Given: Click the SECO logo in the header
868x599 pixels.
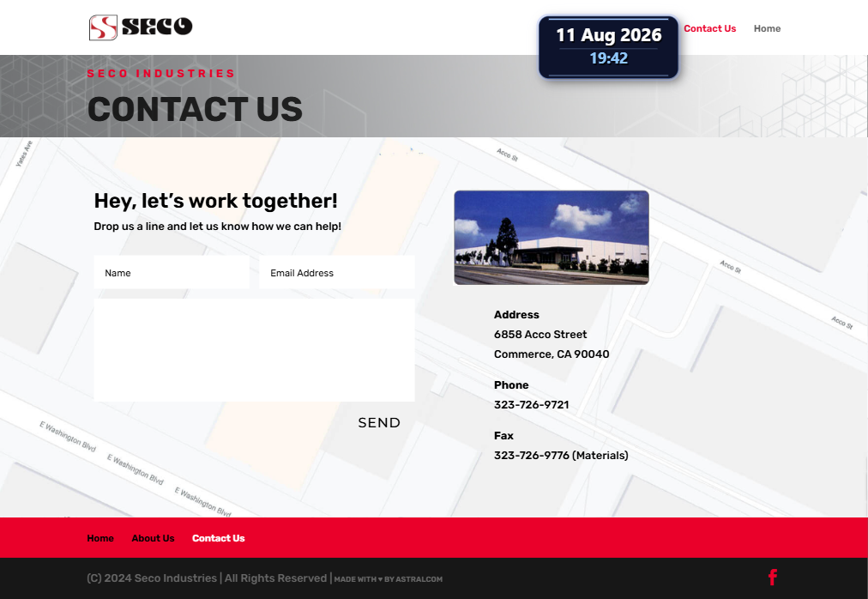Looking at the screenshot, I should tap(141, 27).
